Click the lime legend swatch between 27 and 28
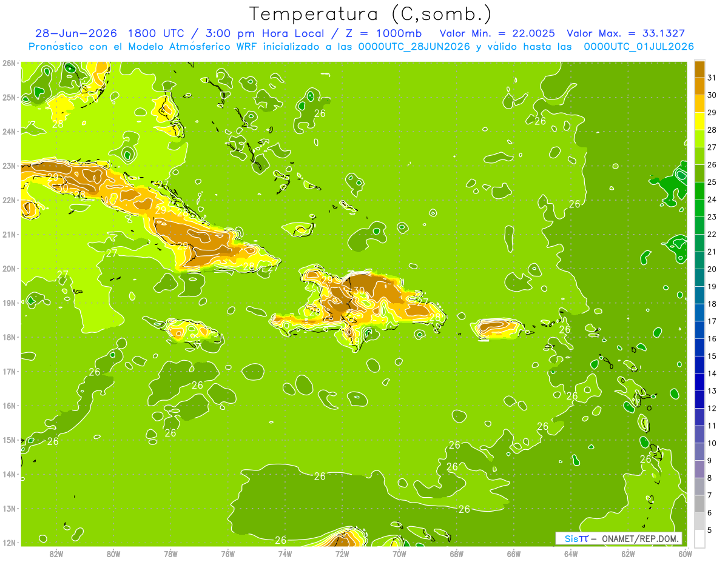The width and height of the screenshot is (728, 562). coord(699,139)
